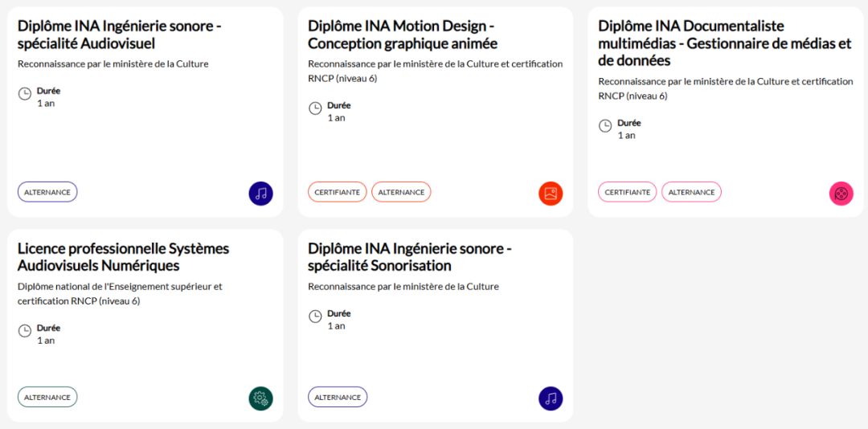868x429 pixels.
Task: Select ALTERNANCE tag on Ingénierie sonore Sonorisation card
Action: coord(338,397)
